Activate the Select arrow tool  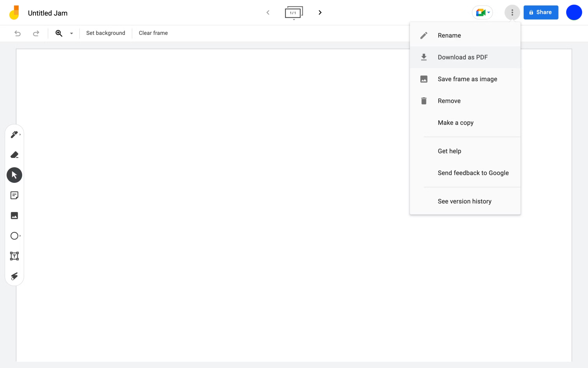(x=14, y=175)
